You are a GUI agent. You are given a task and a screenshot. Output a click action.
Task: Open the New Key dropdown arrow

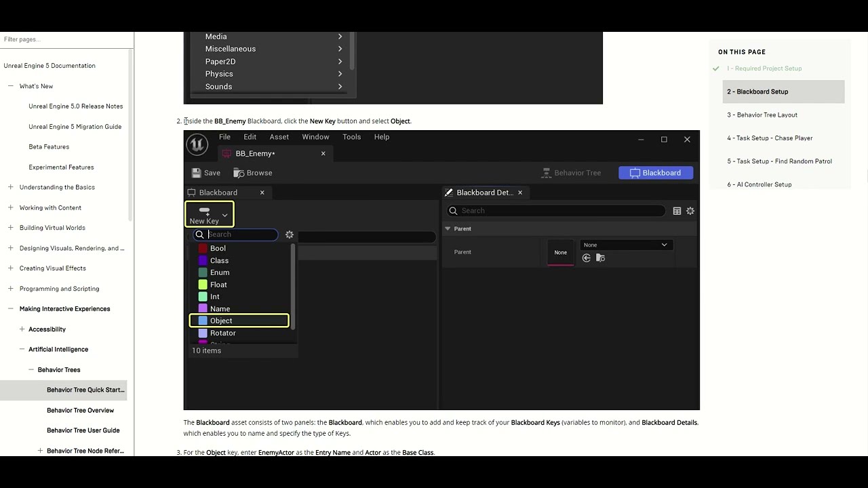(x=225, y=216)
